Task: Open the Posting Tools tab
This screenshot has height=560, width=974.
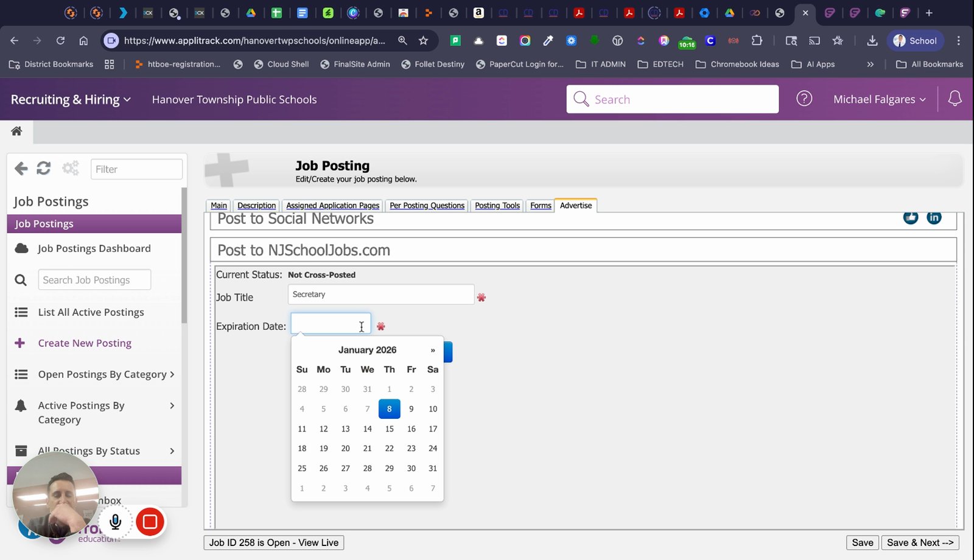Action: [x=497, y=206]
